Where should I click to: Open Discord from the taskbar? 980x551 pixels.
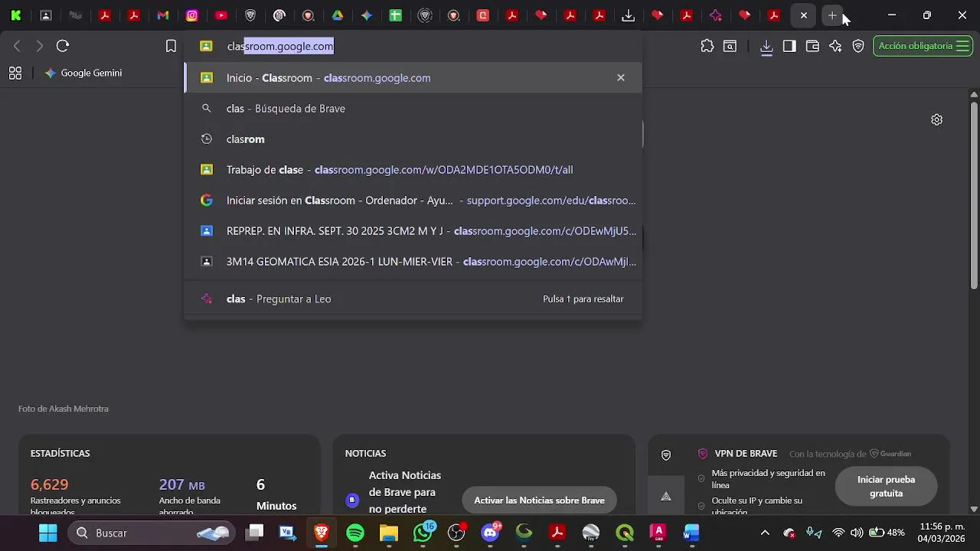(x=490, y=533)
